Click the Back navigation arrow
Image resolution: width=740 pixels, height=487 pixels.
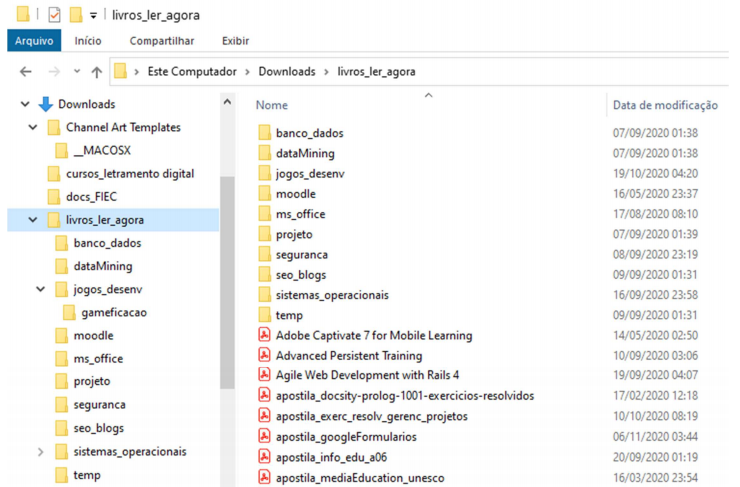pyautogui.click(x=25, y=72)
